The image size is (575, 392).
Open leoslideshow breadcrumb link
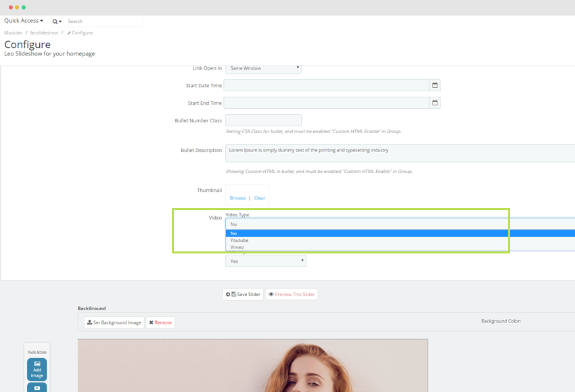click(44, 32)
